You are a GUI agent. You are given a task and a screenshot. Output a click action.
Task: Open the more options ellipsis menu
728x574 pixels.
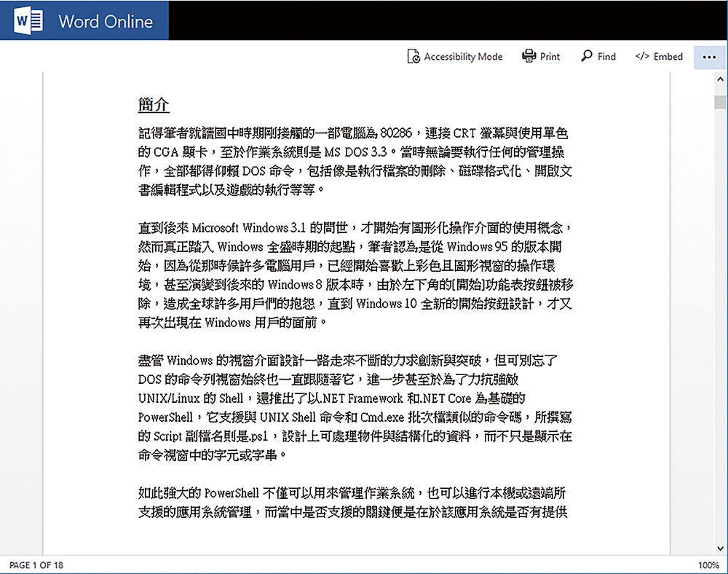709,57
